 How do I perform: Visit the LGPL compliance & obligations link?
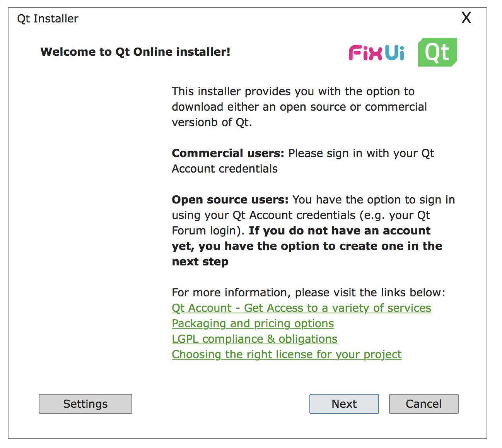point(254,339)
